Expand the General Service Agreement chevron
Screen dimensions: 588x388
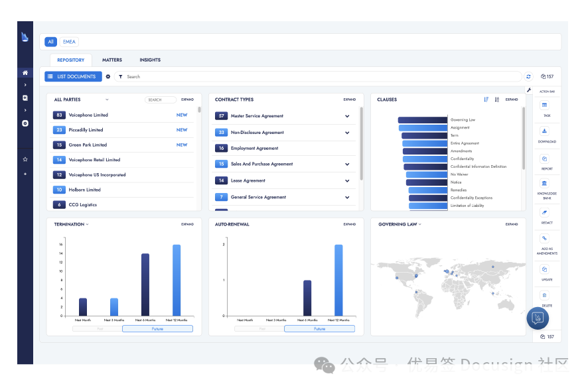click(x=347, y=197)
